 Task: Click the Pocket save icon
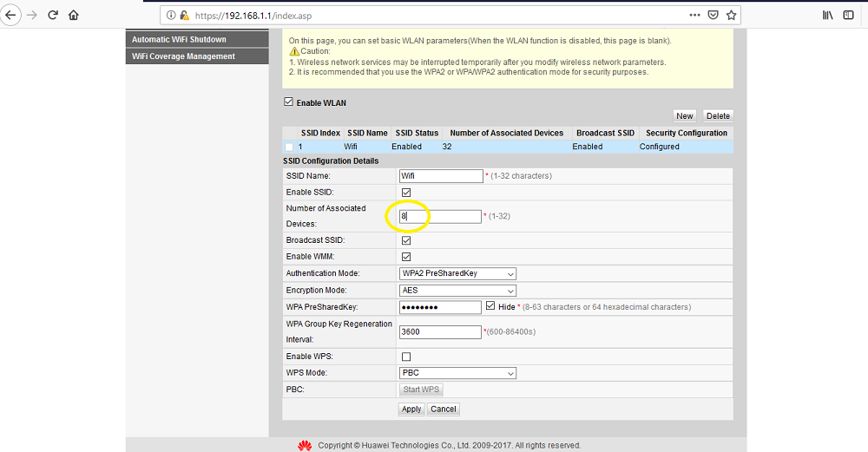[x=713, y=15]
